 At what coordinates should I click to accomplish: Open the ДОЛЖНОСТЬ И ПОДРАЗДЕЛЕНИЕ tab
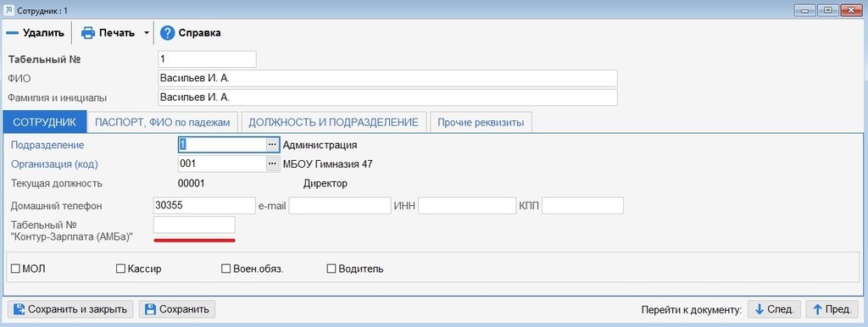(x=333, y=122)
